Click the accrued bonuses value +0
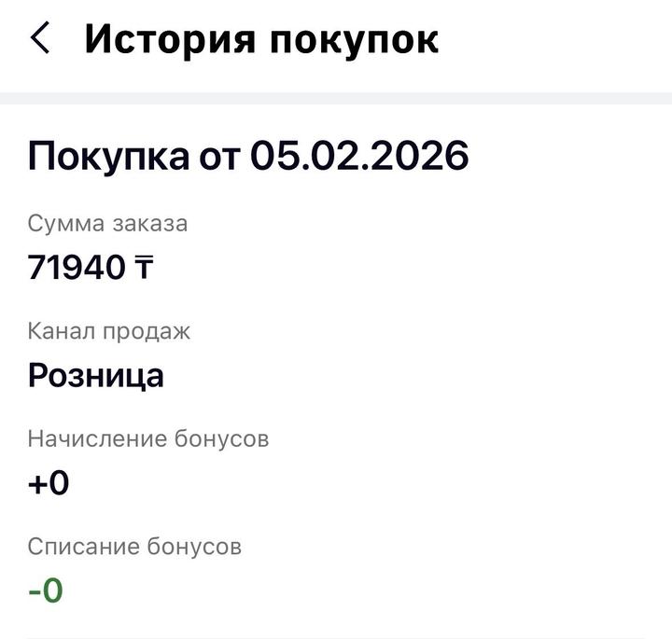The width and height of the screenshot is (672, 639). (x=49, y=483)
